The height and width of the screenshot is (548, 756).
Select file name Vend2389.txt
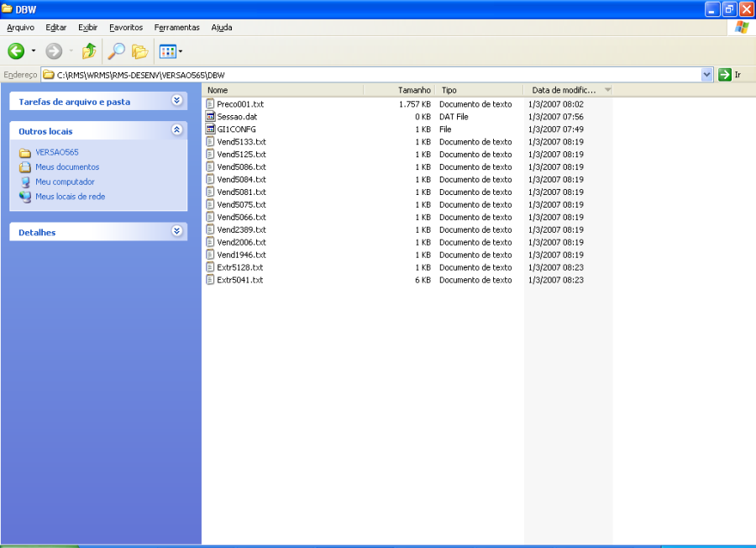tap(242, 229)
